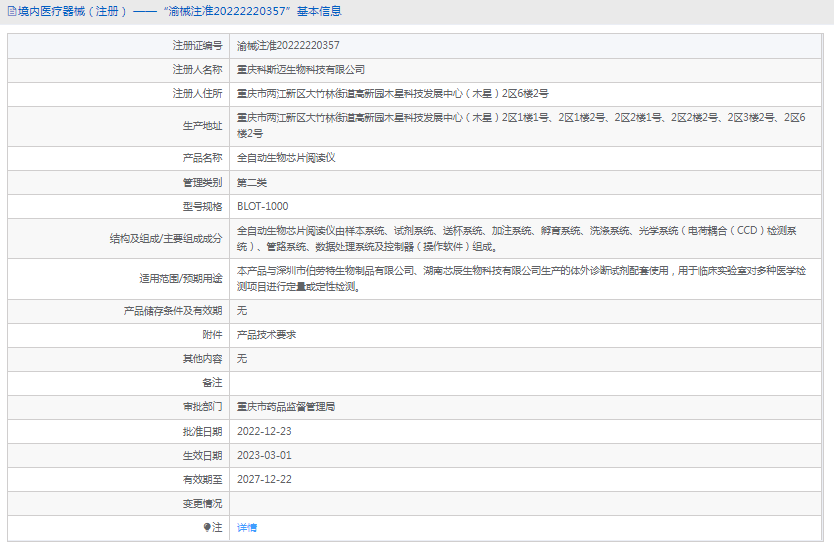Click the 审批部门 label
The image size is (834, 550).
[x=202, y=407]
